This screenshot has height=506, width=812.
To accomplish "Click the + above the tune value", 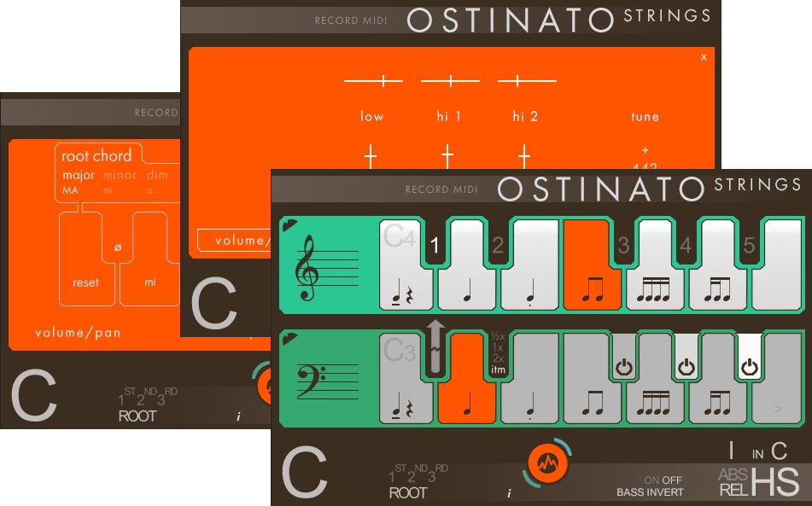I will pyautogui.click(x=646, y=150).
